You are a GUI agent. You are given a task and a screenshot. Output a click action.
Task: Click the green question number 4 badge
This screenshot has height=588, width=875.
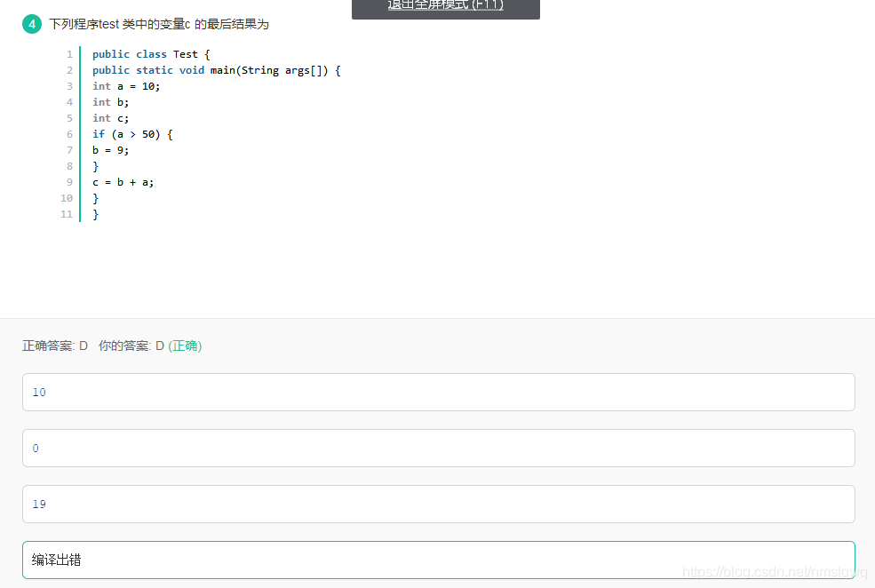click(x=32, y=24)
